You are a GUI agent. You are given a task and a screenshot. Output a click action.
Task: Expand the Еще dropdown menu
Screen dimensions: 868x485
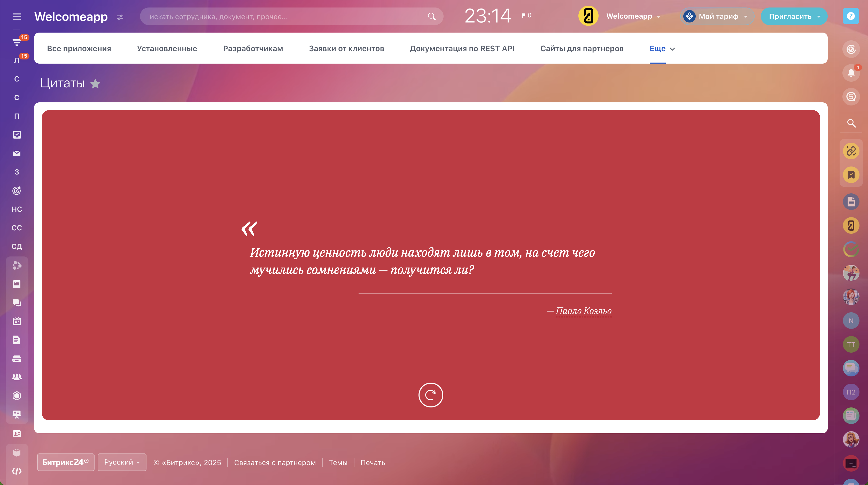662,49
